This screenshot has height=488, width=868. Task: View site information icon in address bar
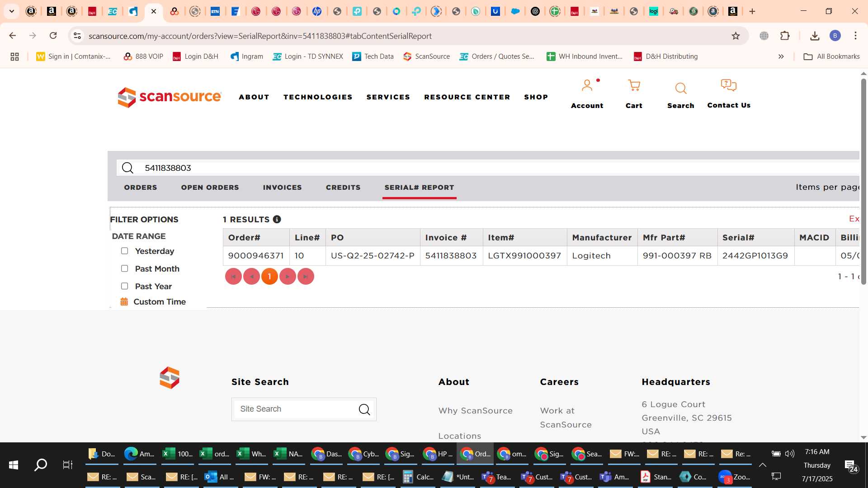point(77,36)
